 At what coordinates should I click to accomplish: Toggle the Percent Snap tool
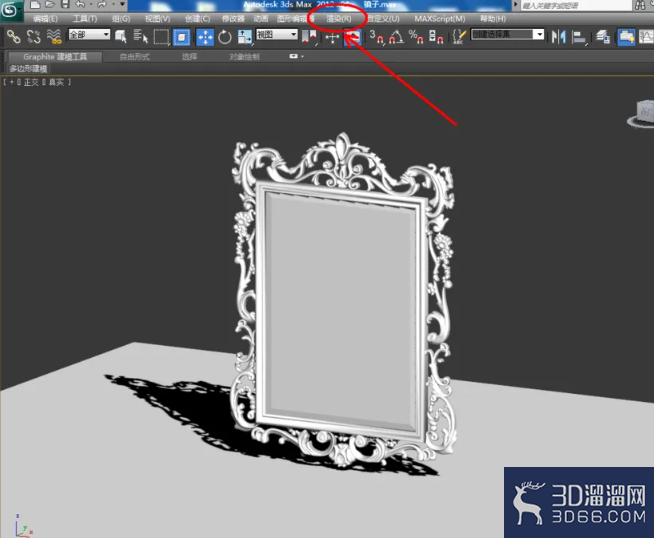pos(416,37)
